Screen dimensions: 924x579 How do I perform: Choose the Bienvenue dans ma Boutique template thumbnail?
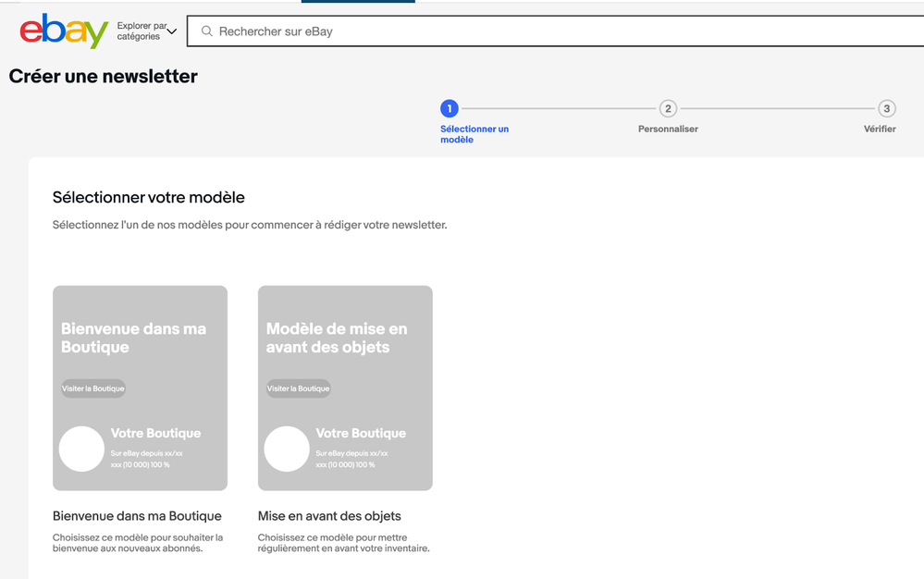click(141, 388)
